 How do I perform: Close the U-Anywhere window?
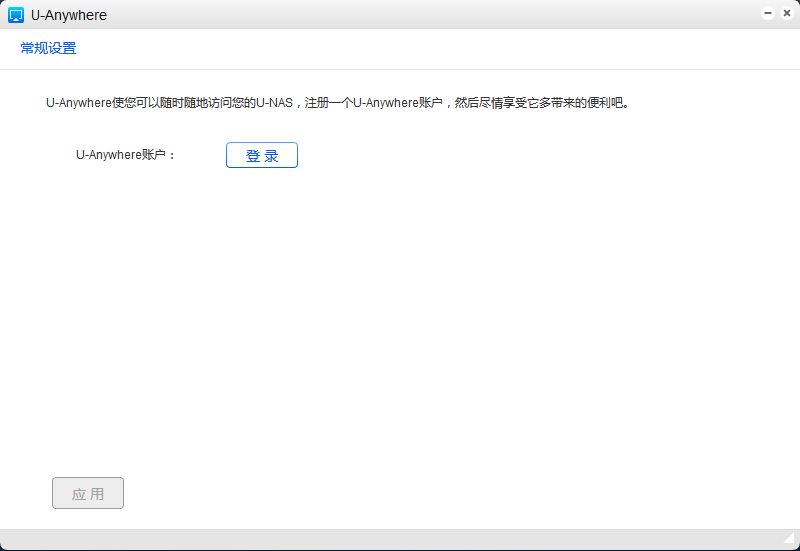[x=787, y=13]
